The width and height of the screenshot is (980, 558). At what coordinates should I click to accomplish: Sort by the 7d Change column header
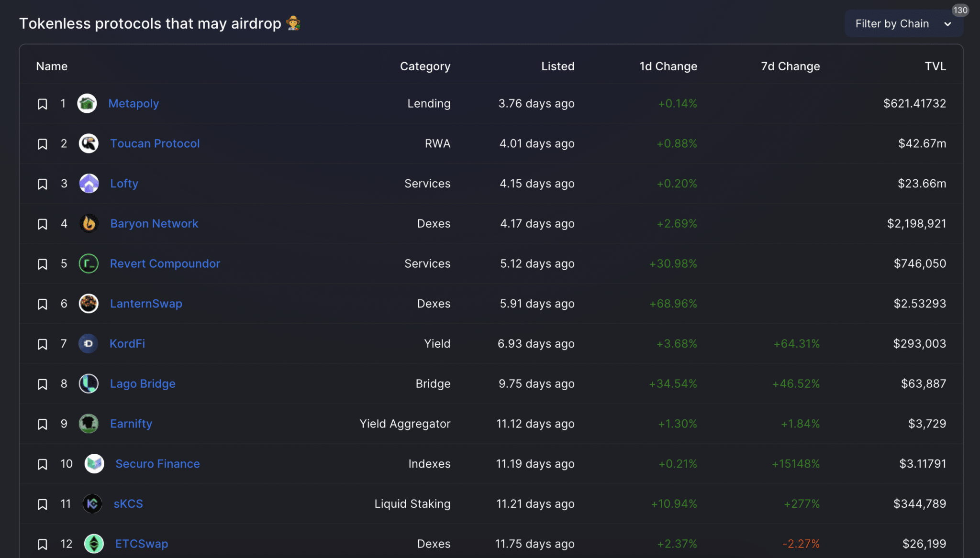click(791, 66)
